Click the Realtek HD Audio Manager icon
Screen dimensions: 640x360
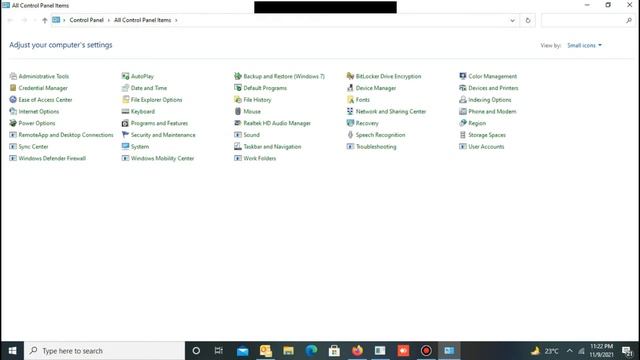(x=238, y=123)
